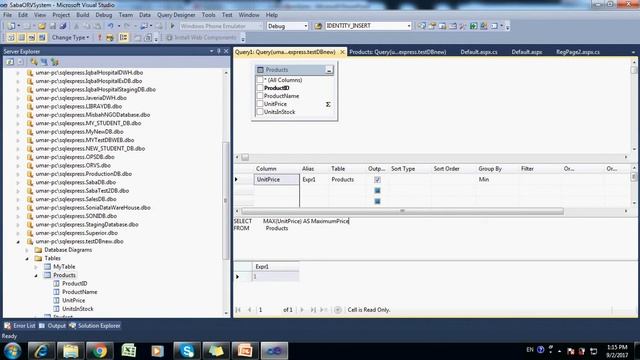Open the Solution Explorer tab at bottom
The width and height of the screenshot is (640, 360).
[95, 326]
